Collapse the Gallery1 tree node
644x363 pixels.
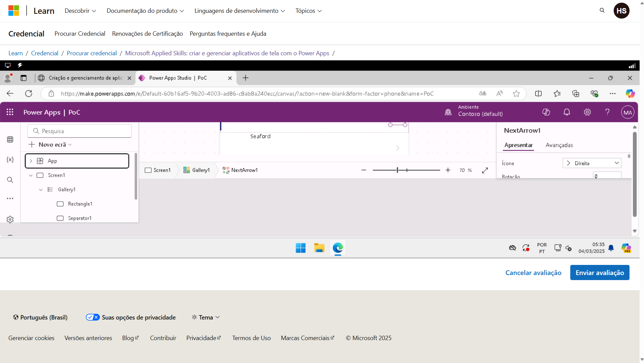(x=41, y=190)
